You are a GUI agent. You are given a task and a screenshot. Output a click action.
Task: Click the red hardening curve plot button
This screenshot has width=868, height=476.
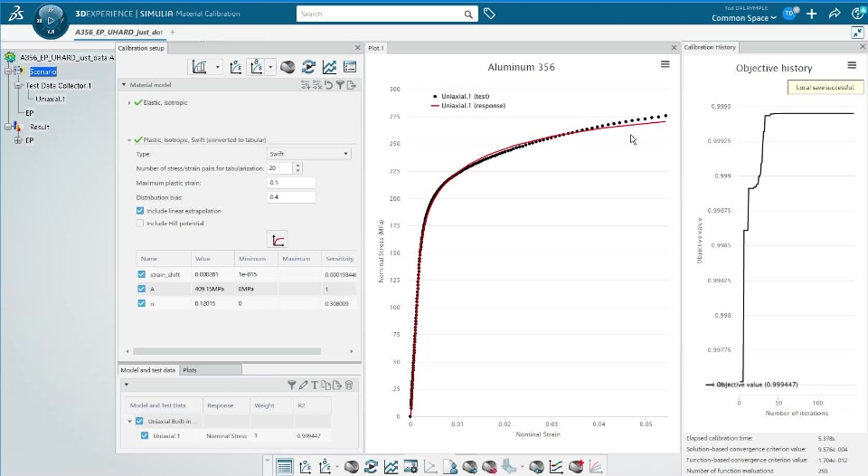pyautogui.click(x=278, y=240)
